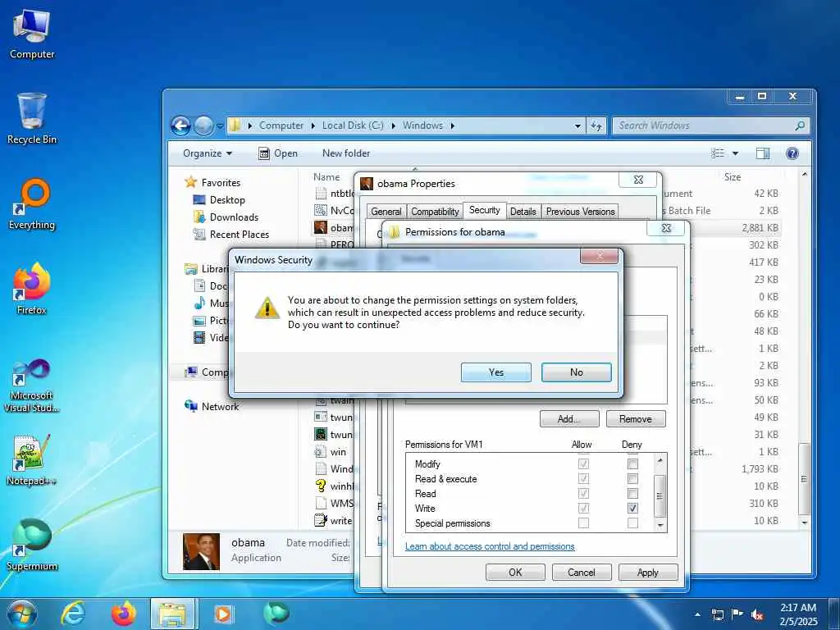Close the Windows Security dialog
Viewport: 840px width, 630px height.
599,256
